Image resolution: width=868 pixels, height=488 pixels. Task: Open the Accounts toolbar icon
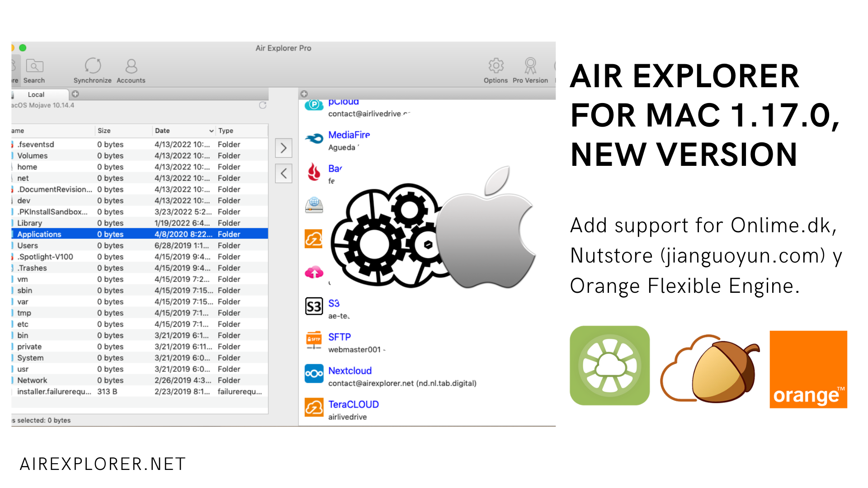131,66
